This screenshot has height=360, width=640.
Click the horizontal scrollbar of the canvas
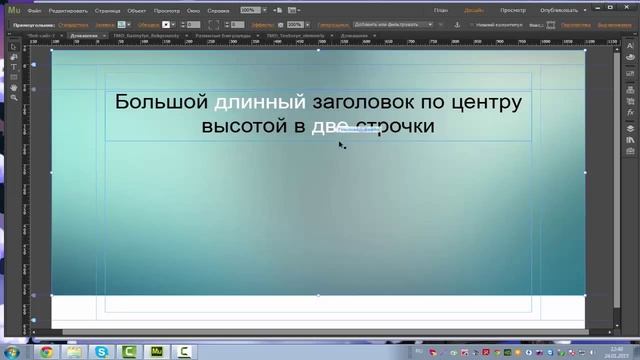coord(325,332)
